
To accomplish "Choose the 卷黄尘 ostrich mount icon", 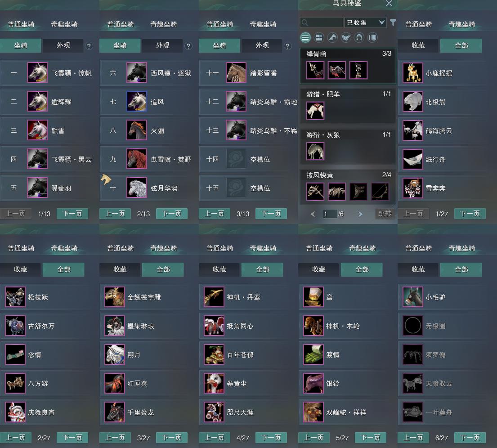I will tap(214, 383).
